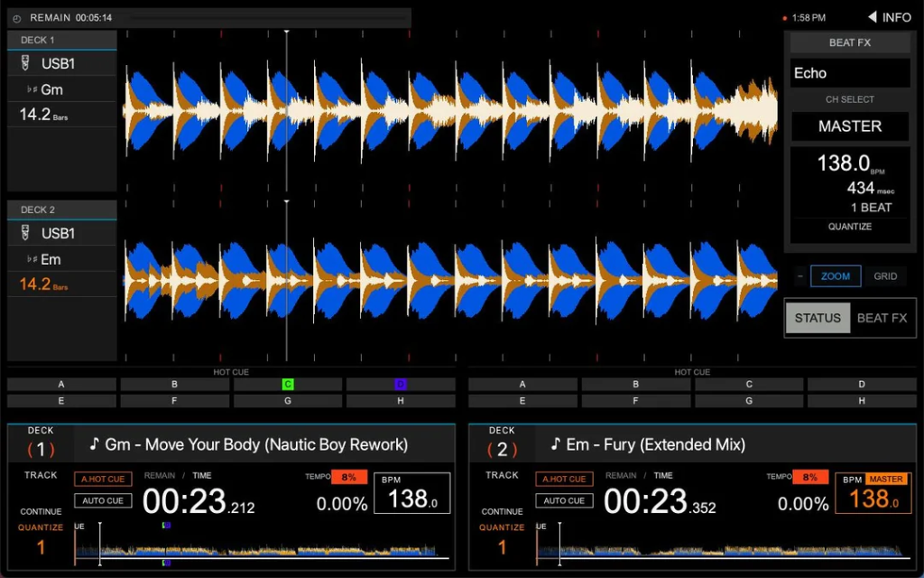Click Hot Cue F on Deck 2
Viewport: 924px width, 578px height.
point(636,401)
